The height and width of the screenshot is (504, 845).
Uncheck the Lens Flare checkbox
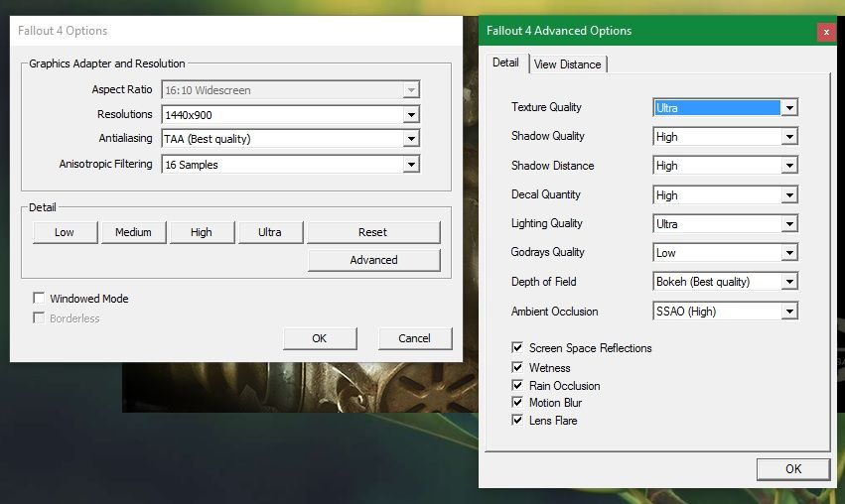point(517,420)
